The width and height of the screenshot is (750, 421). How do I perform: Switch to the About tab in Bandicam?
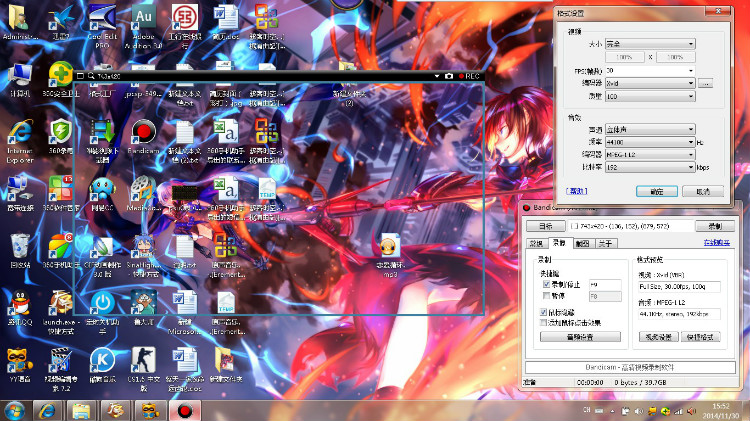(x=606, y=244)
